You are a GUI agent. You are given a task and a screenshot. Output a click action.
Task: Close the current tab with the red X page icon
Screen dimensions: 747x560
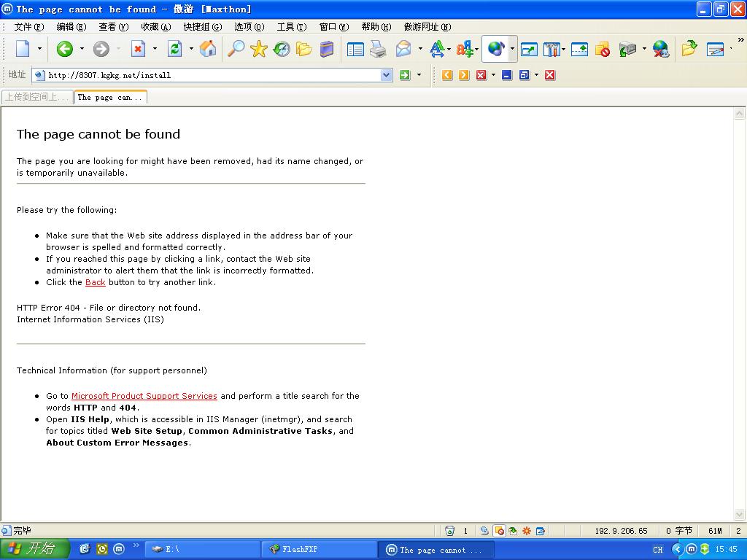tap(481, 75)
